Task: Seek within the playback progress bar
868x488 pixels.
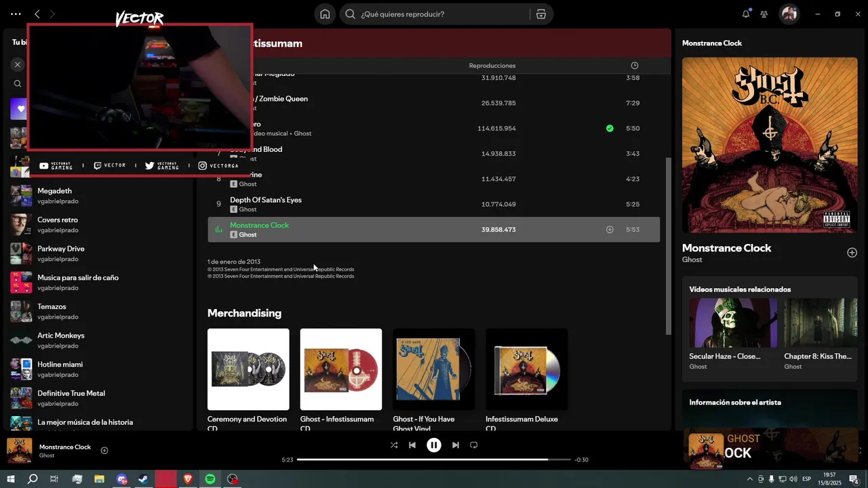Action: [x=434, y=460]
